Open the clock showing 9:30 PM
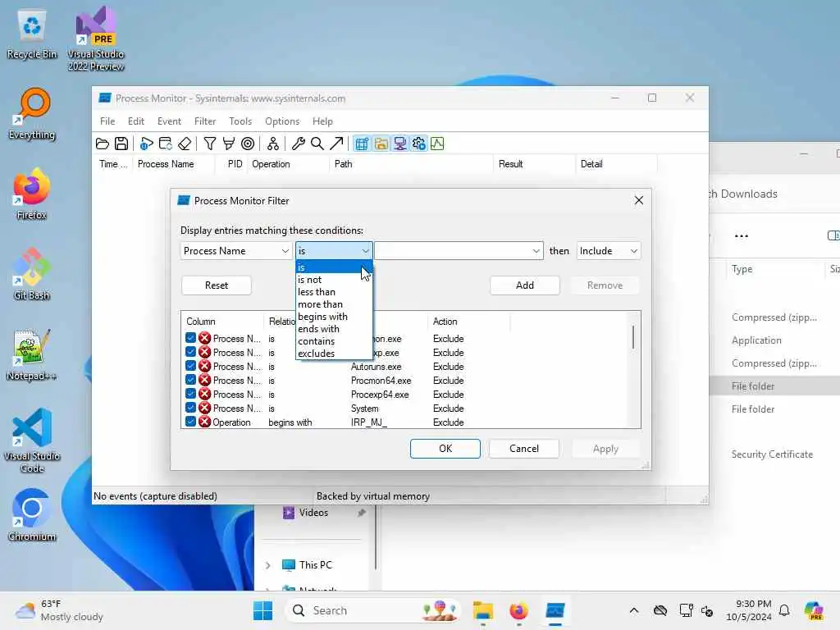The image size is (840, 630). tap(749, 610)
